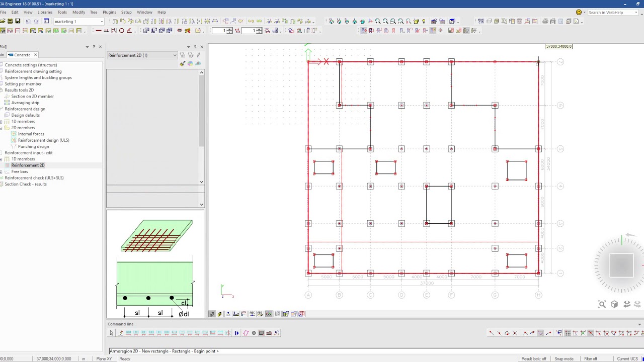This screenshot has height=362, width=644.
Task: Toggle Filter off in status bar
Action: 591,359
